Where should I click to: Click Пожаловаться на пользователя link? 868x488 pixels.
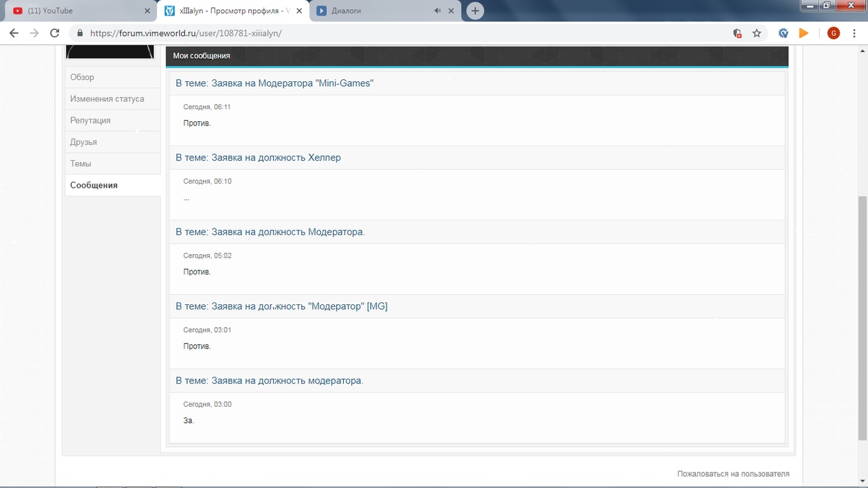point(733,474)
